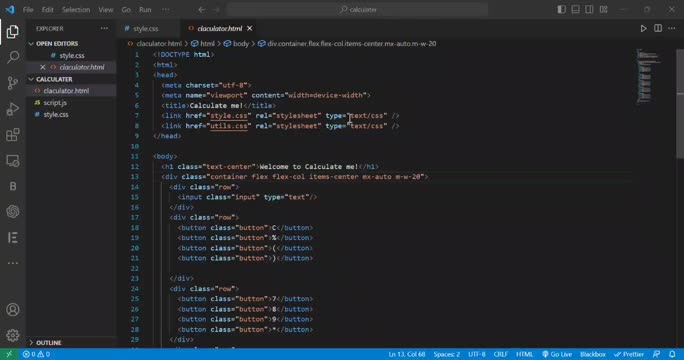Image resolution: width=684 pixels, height=360 pixels.
Task: Open the ChatGPT extension icon
Action: 13,212
